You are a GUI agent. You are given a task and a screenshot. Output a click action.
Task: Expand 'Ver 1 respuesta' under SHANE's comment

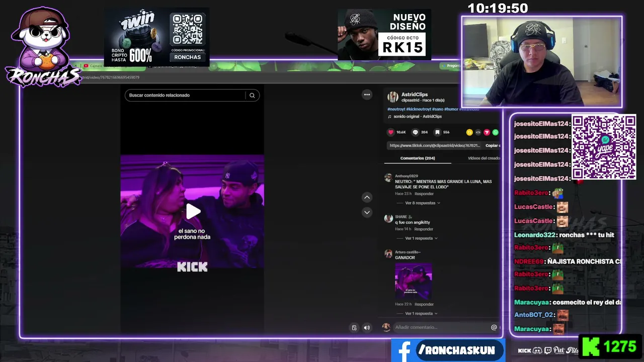pos(421,238)
